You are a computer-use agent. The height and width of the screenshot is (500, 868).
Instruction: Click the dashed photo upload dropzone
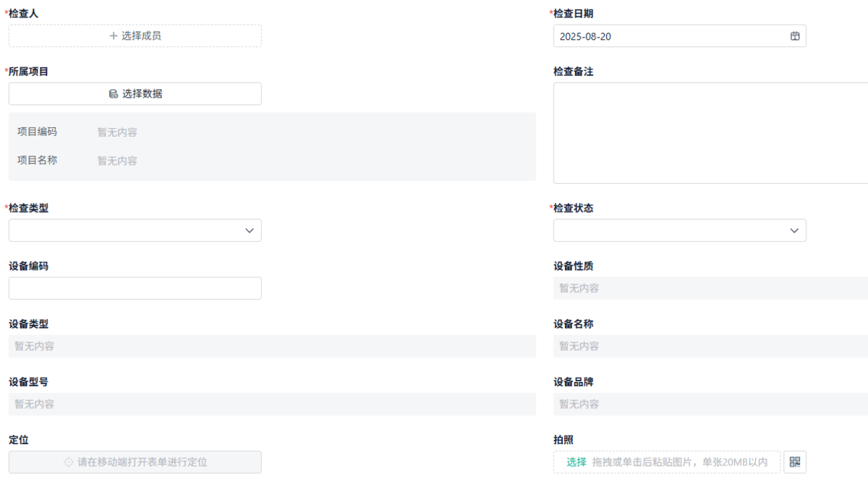[x=667, y=462]
